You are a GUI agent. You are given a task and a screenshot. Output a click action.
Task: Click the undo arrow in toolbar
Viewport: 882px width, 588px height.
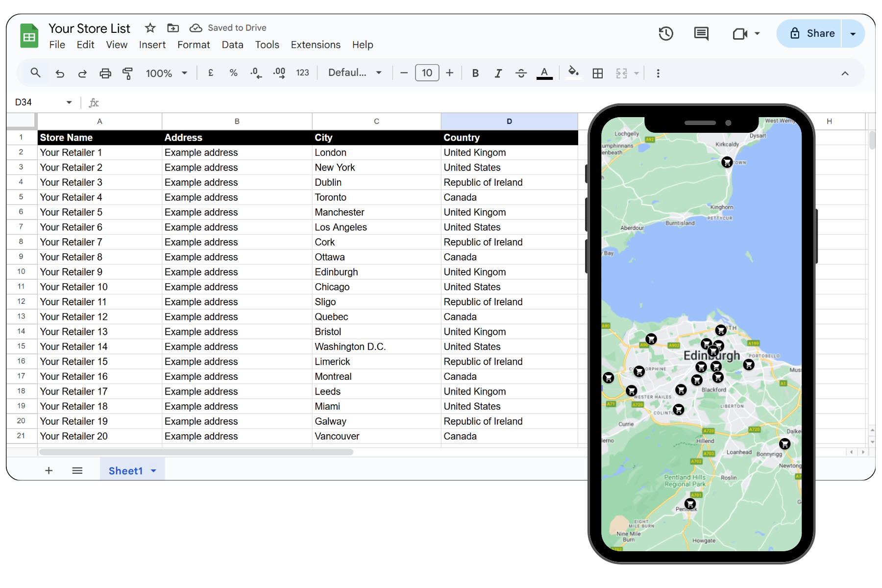click(60, 73)
